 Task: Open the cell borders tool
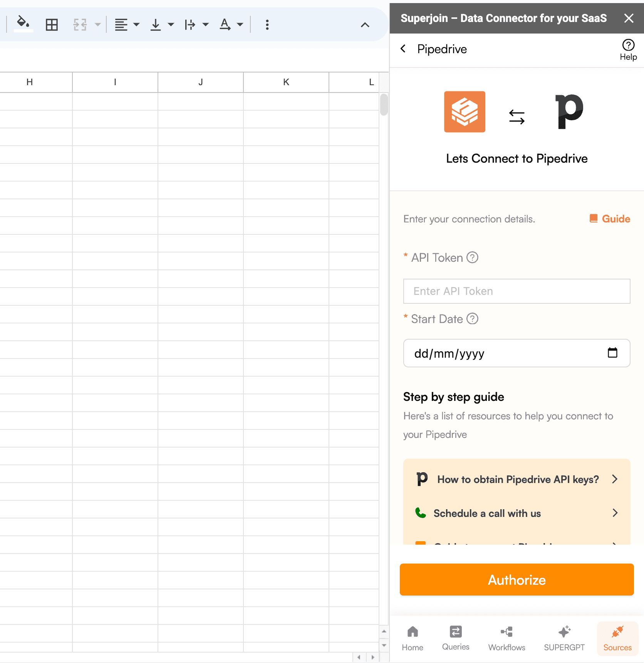coord(52,25)
